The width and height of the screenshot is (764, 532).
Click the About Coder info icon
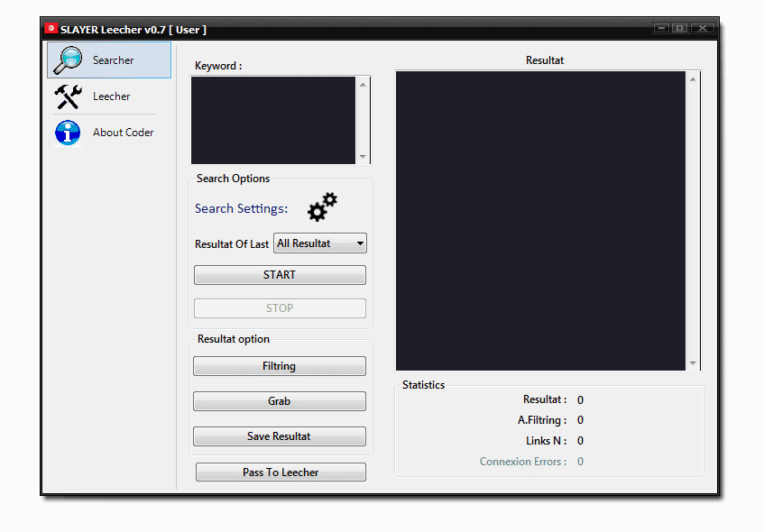[67, 133]
